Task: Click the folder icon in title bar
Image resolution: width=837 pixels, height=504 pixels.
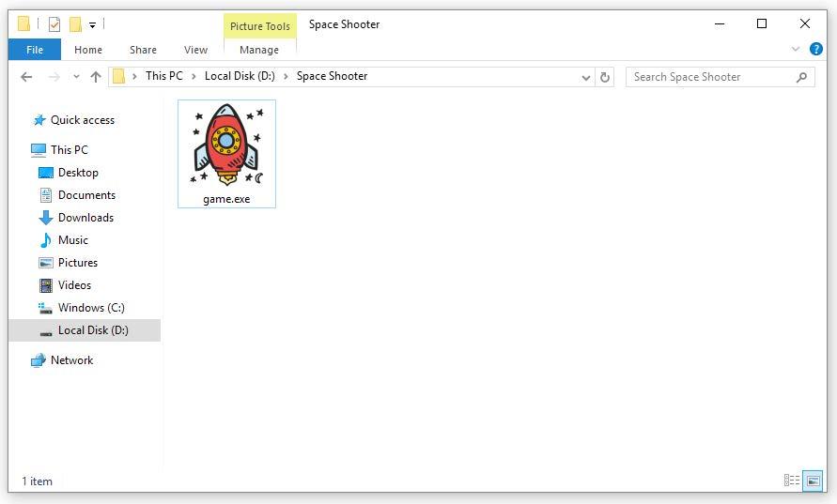Action: (x=24, y=24)
